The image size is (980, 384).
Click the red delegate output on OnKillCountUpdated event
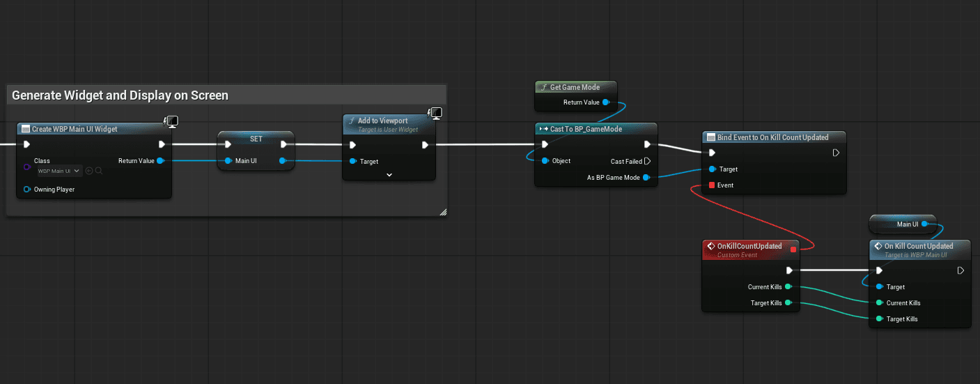[793, 249]
